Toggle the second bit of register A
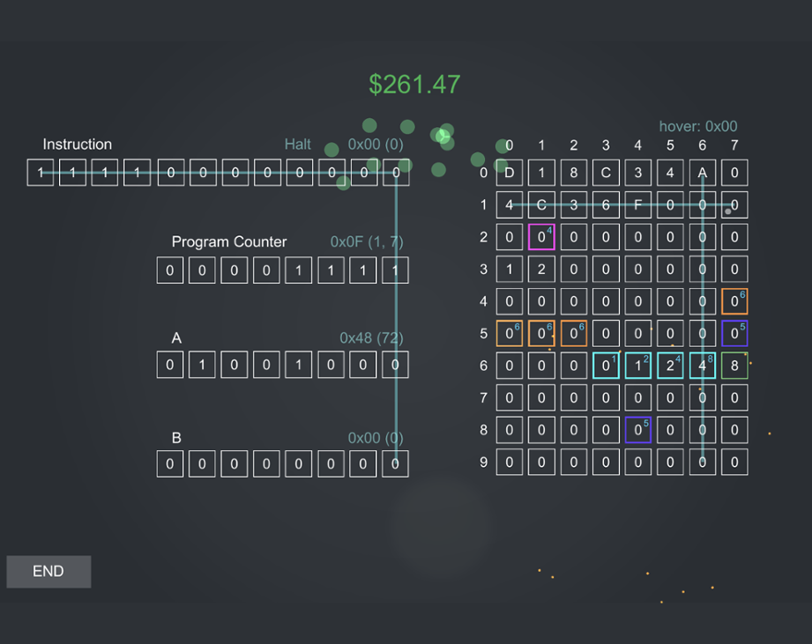The height and width of the screenshot is (644, 812). [x=201, y=365]
